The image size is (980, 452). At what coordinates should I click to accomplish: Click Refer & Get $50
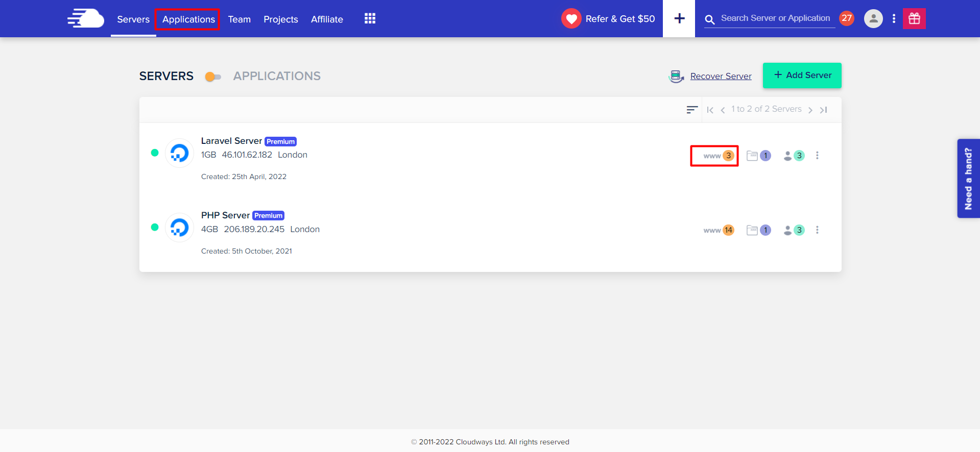[x=620, y=19]
